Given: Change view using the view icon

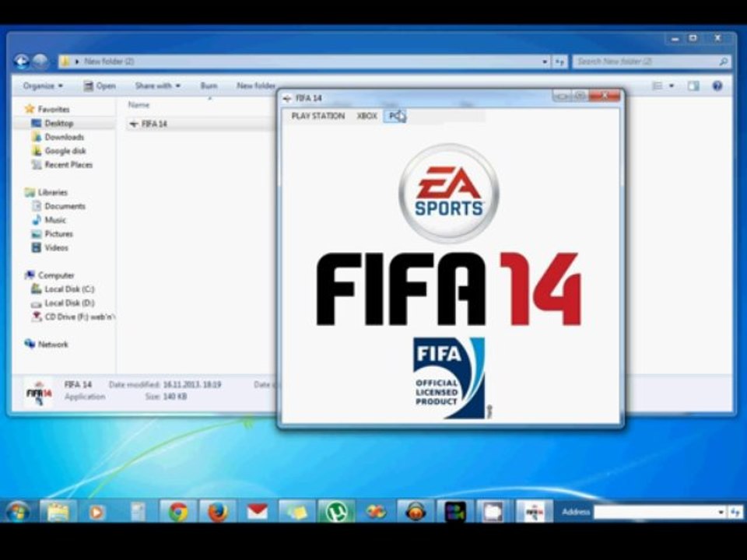Looking at the screenshot, I should [657, 86].
